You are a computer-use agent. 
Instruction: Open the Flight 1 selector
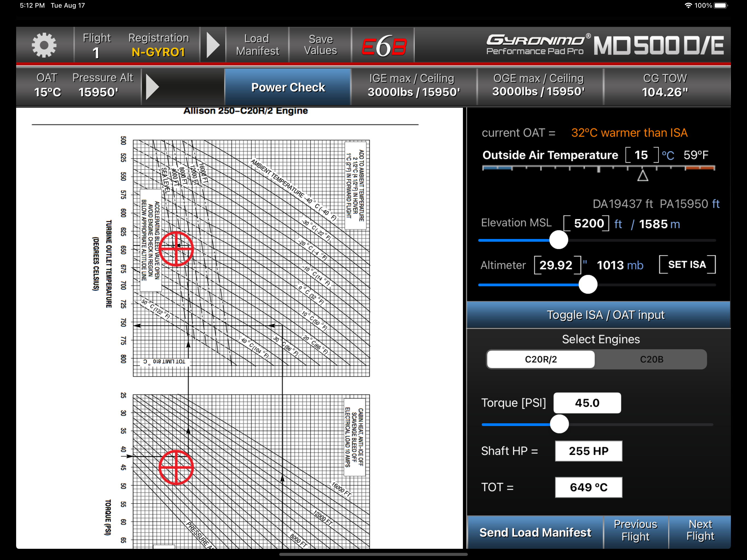(x=97, y=46)
